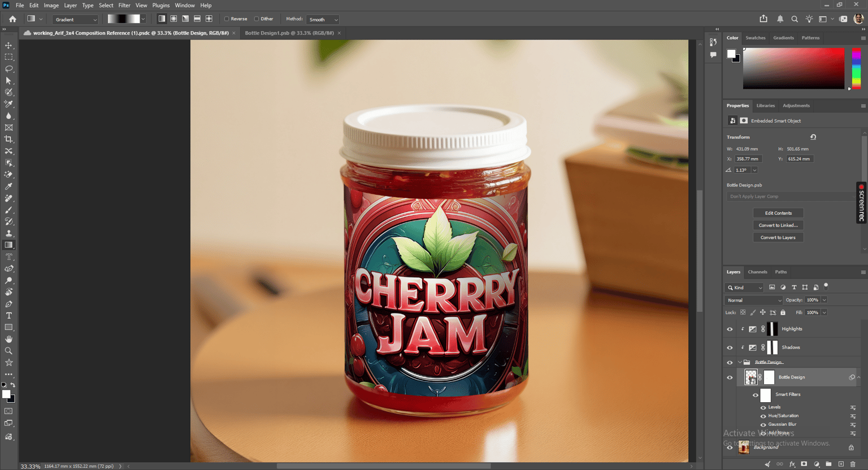Open the Search icon in top bar
Image resolution: width=868 pixels, height=470 pixels.
point(795,19)
